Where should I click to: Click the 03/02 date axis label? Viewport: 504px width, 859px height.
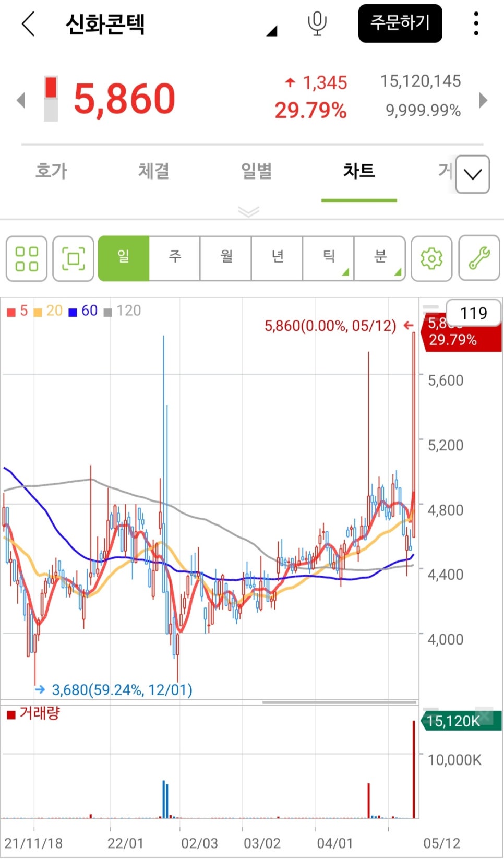click(262, 843)
